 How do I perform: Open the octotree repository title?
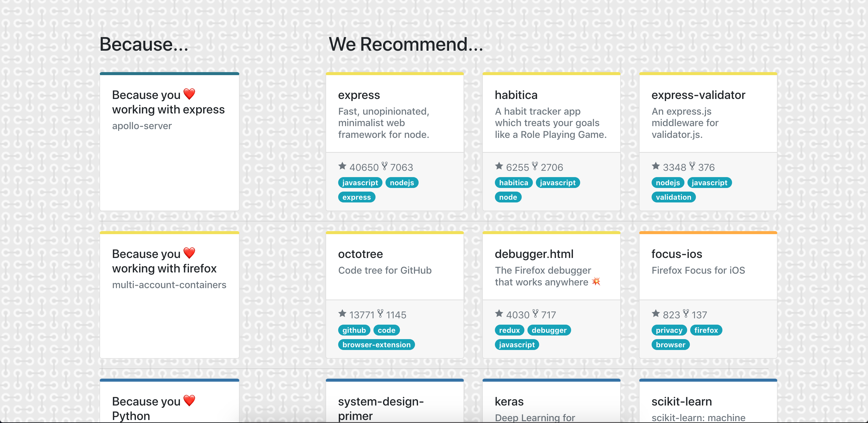click(360, 254)
